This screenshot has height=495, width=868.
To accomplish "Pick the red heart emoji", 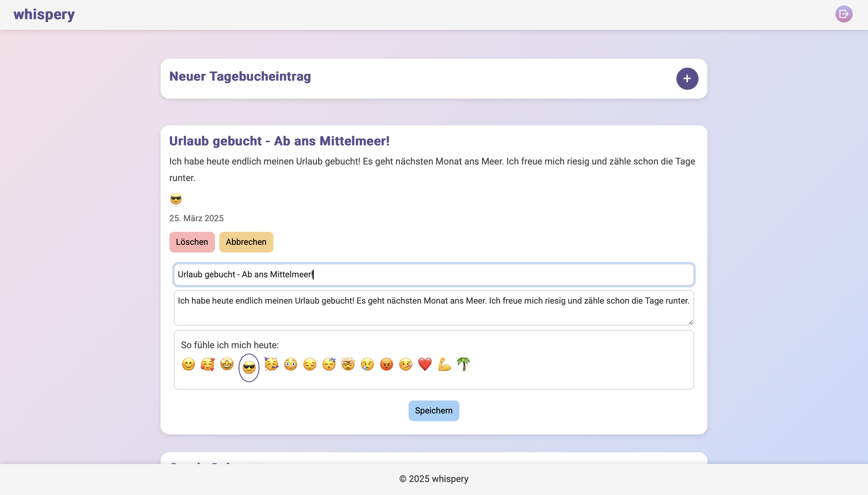I will [x=425, y=364].
